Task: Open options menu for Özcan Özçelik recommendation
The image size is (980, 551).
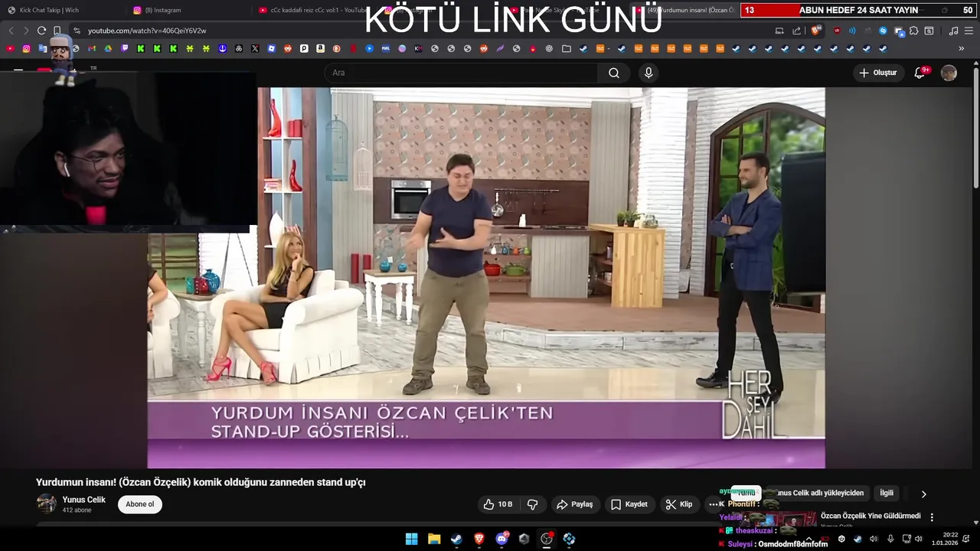Action: click(932, 517)
